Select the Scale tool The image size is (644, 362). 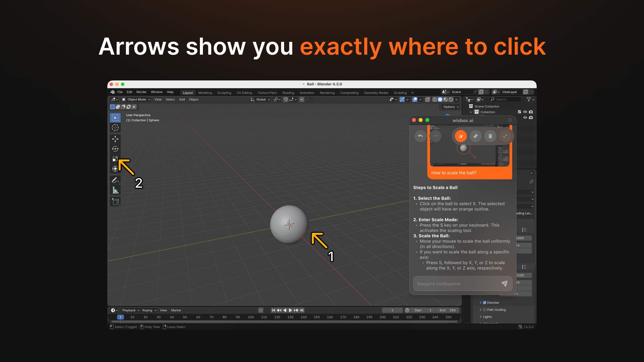(x=115, y=159)
